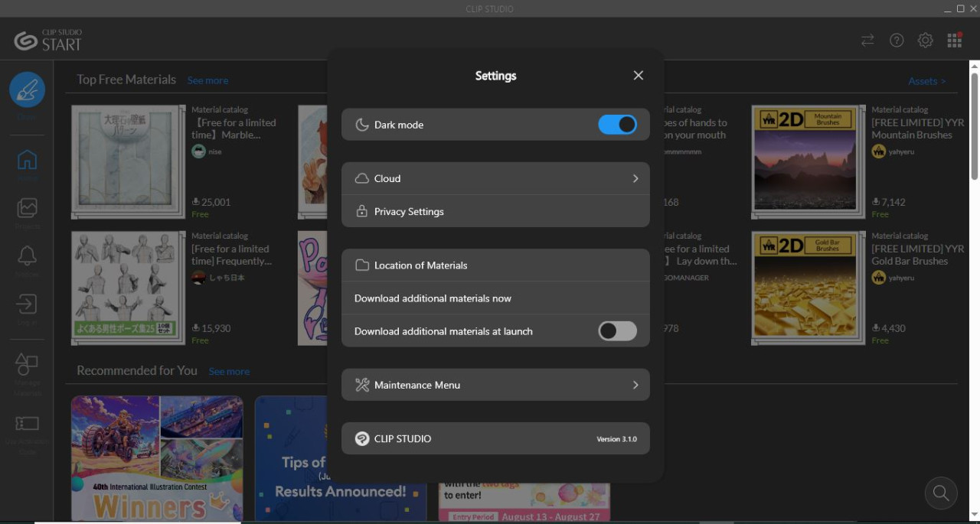Screen dimensions: 980x524
Task: Select Download additional materials now
Action: pyautogui.click(x=495, y=298)
